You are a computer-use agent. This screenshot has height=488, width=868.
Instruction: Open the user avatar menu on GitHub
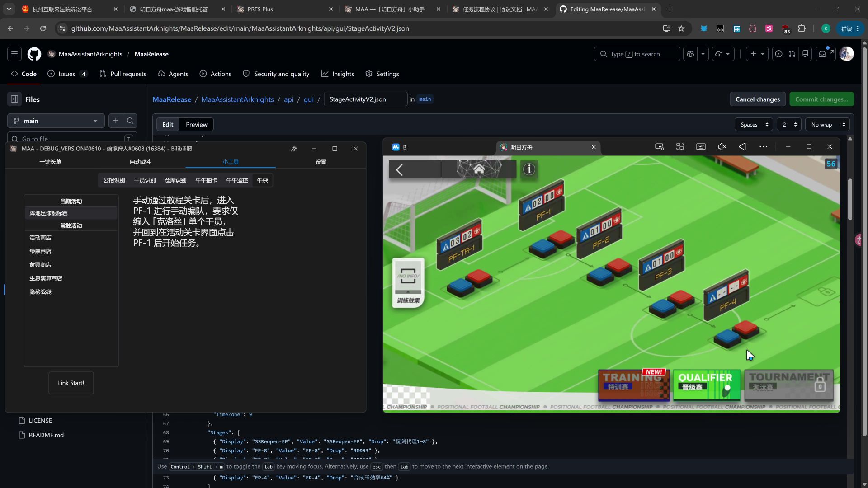(x=847, y=54)
